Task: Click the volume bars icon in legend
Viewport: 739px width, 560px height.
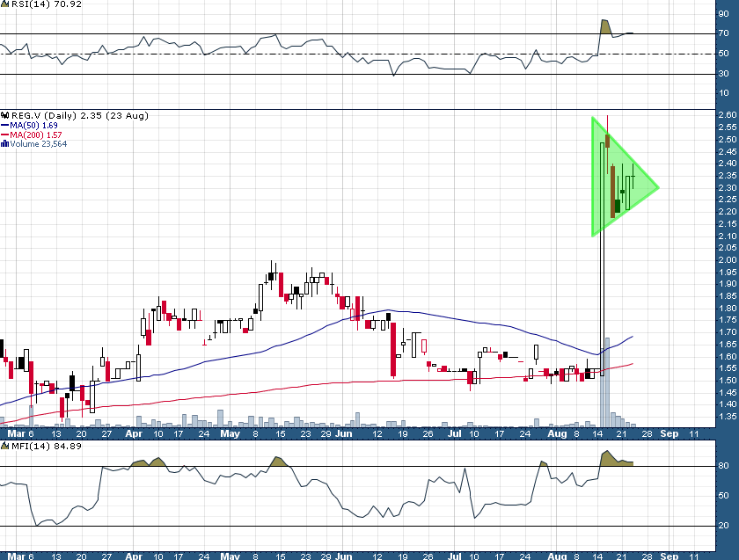Action: click(x=4, y=143)
